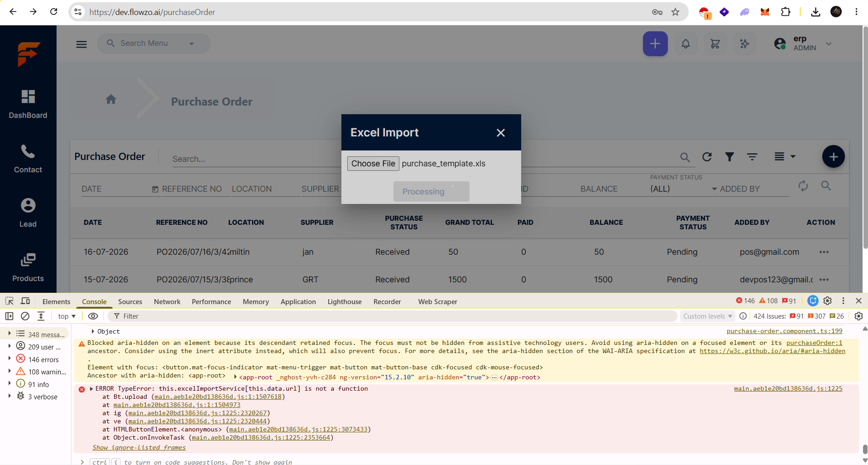Open main.aeb1e20bd138636d.js:1225 source link
The width and height of the screenshot is (868, 465).
click(788, 389)
